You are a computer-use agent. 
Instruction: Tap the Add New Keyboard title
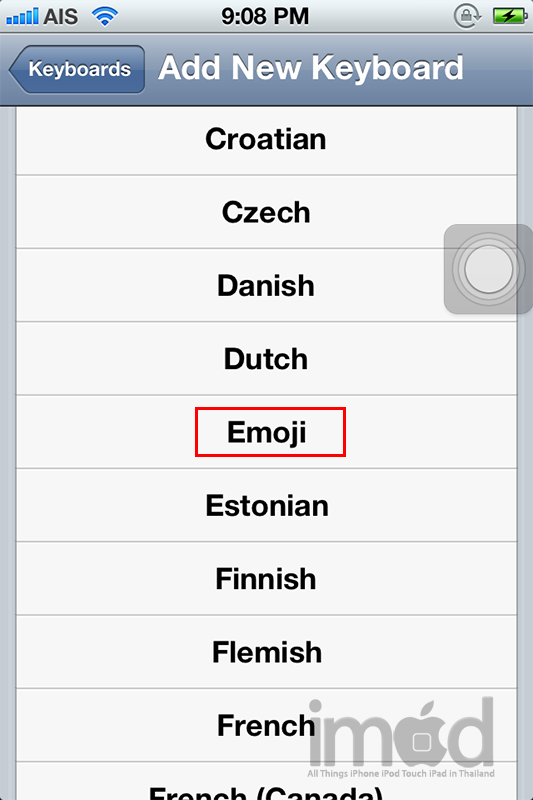point(311,68)
